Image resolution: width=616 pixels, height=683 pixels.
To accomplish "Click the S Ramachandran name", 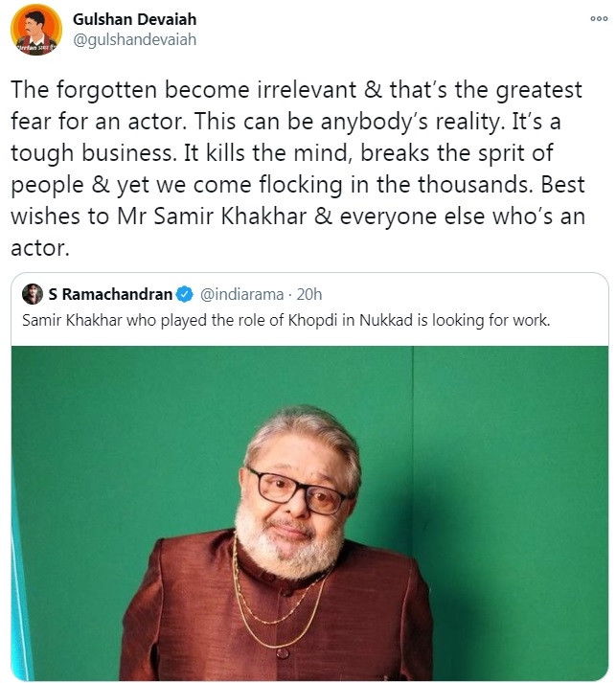I will 111,294.
